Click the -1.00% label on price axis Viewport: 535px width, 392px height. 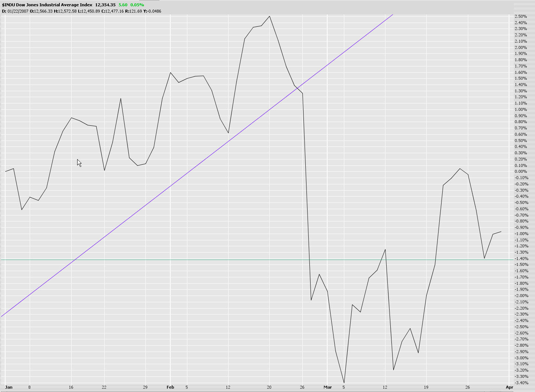[x=522, y=234]
